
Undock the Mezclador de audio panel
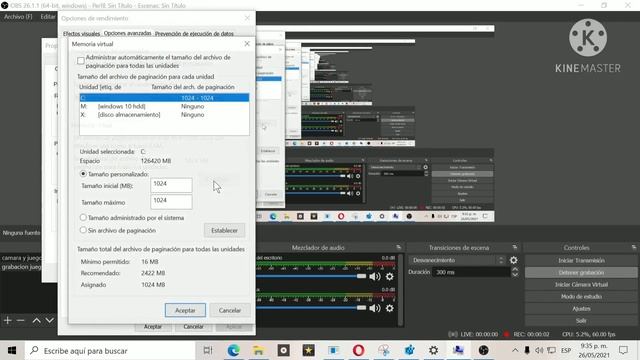coord(398,247)
